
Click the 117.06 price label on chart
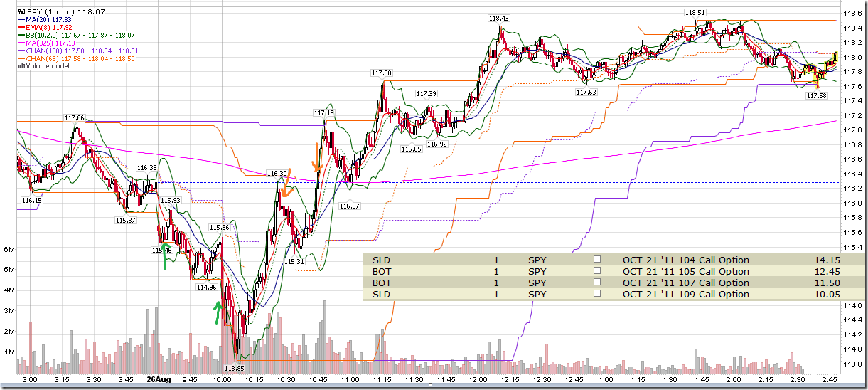(x=74, y=118)
